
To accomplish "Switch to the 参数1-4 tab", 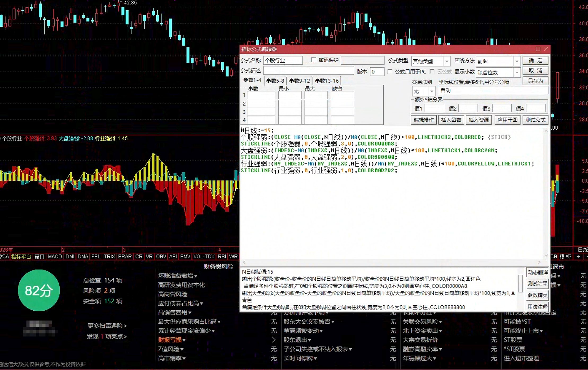I will click(252, 80).
